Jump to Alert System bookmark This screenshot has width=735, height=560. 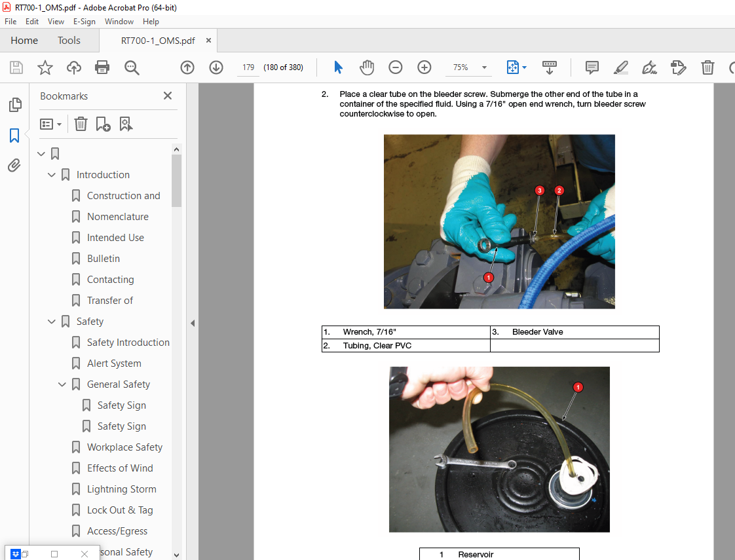(114, 363)
